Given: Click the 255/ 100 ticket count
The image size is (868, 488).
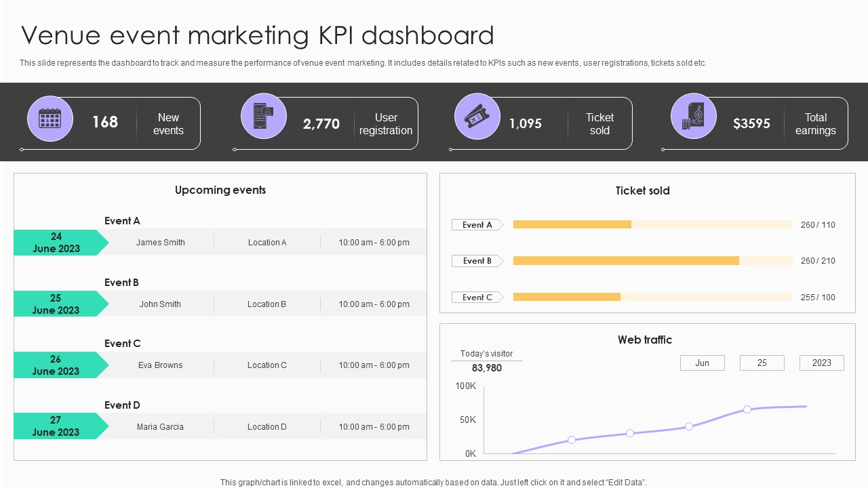Looking at the screenshot, I should [x=818, y=298].
